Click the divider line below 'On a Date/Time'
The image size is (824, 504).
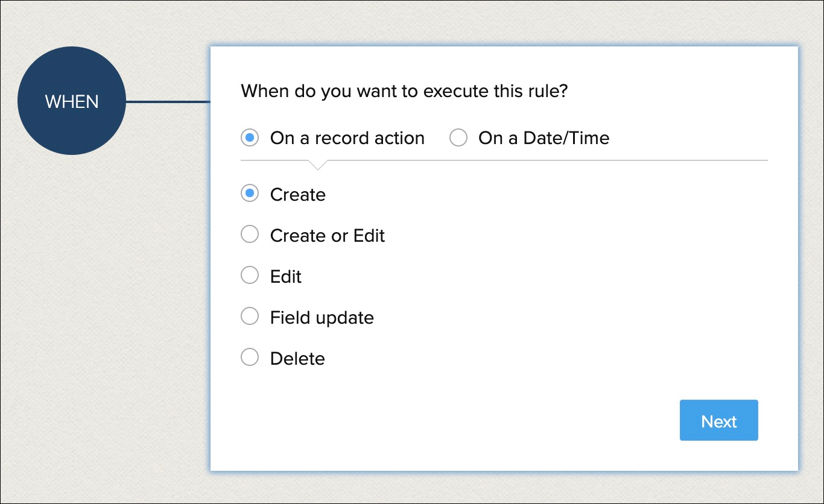pos(543,160)
